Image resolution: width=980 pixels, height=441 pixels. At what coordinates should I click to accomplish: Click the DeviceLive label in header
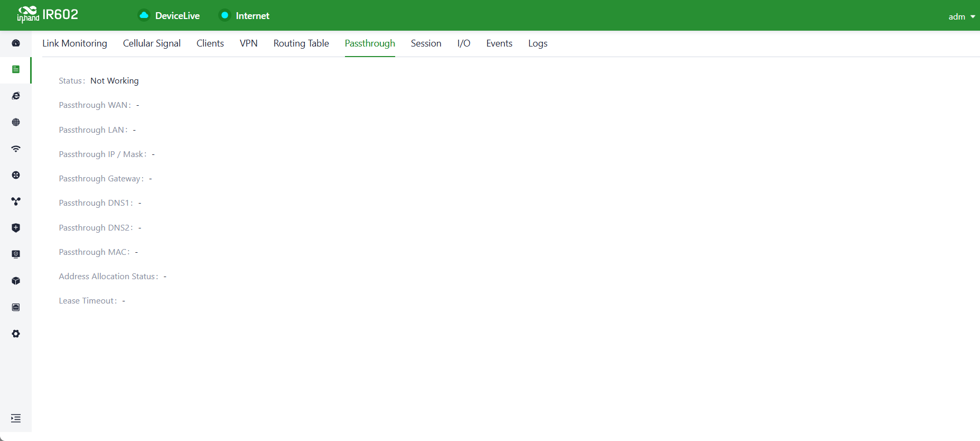point(178,16)
